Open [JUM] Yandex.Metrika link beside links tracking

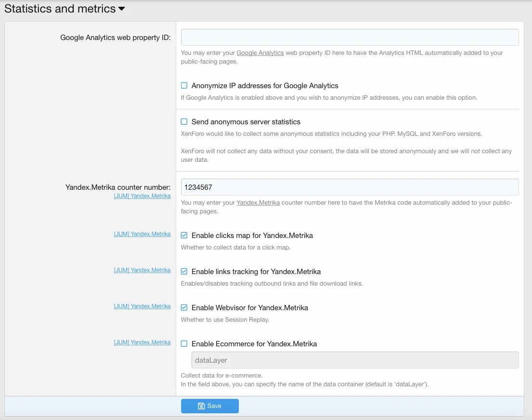[142, 270]
